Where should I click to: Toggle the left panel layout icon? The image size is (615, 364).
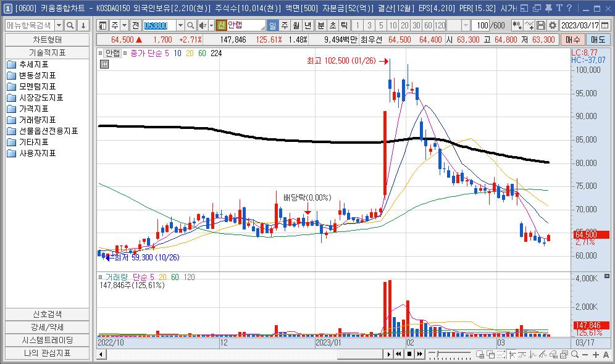tap(102, 25)
